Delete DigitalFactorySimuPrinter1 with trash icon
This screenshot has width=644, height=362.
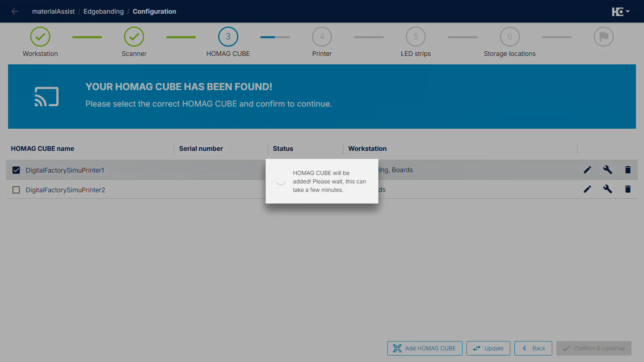pos(628,170)
